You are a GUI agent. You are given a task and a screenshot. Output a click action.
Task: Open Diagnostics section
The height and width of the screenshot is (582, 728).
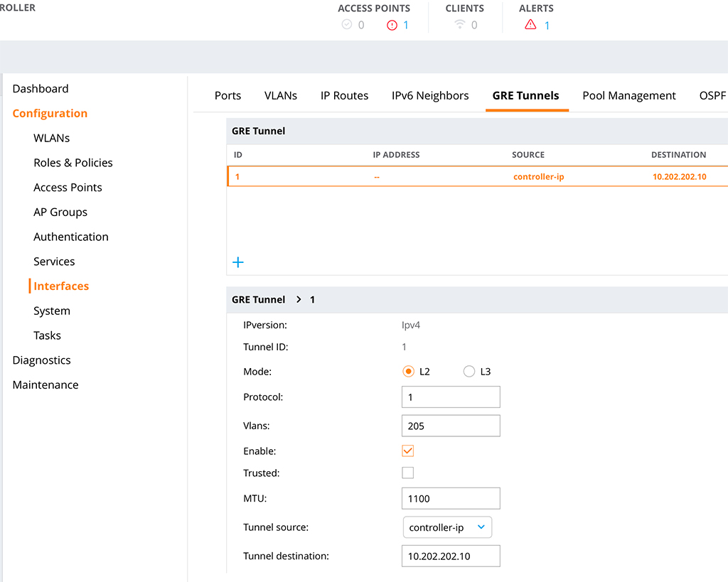41,360
